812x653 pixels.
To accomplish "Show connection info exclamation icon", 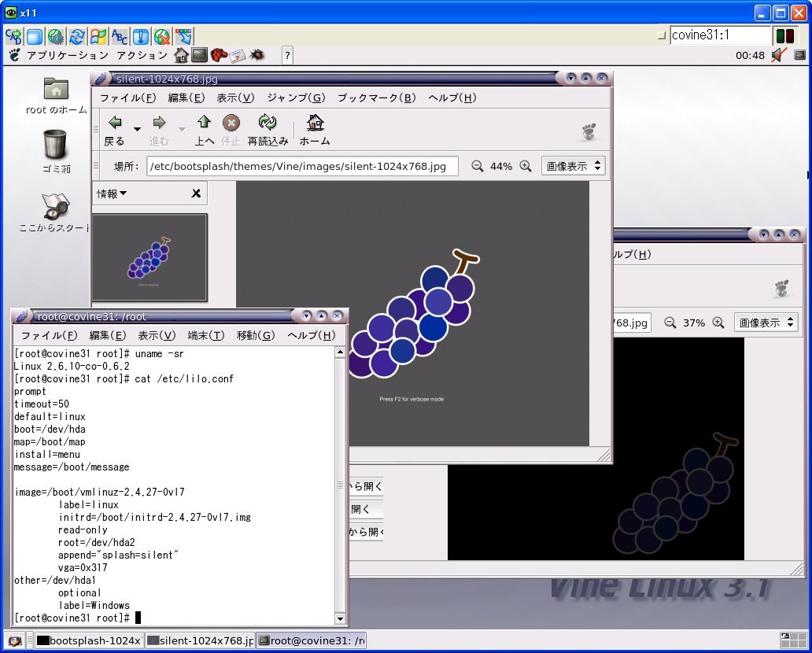I will tap(141, 36).
